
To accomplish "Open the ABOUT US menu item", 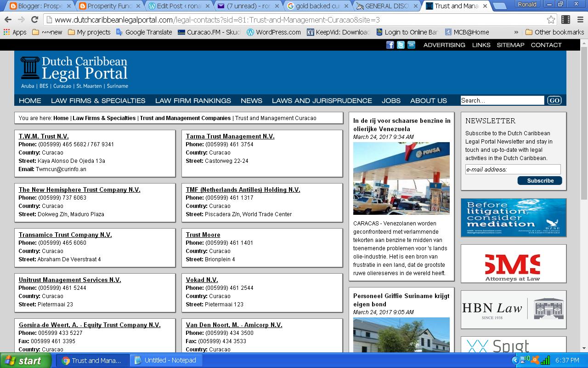I will click(428, 100).
